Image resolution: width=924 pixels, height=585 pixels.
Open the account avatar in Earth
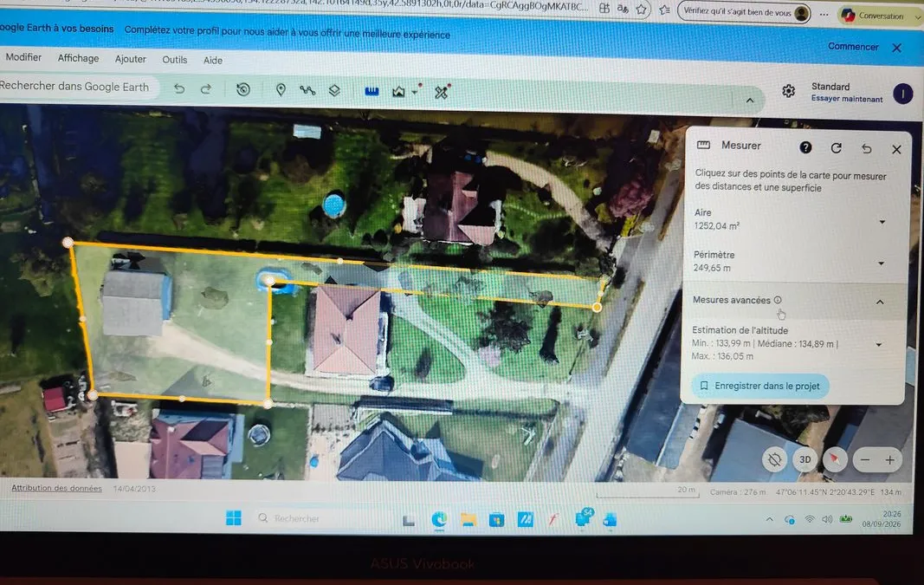[x=903, y=94]
